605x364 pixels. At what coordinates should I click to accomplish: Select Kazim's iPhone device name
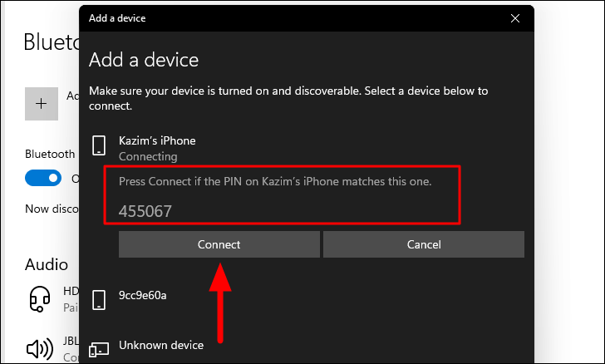tap(157, 140)
